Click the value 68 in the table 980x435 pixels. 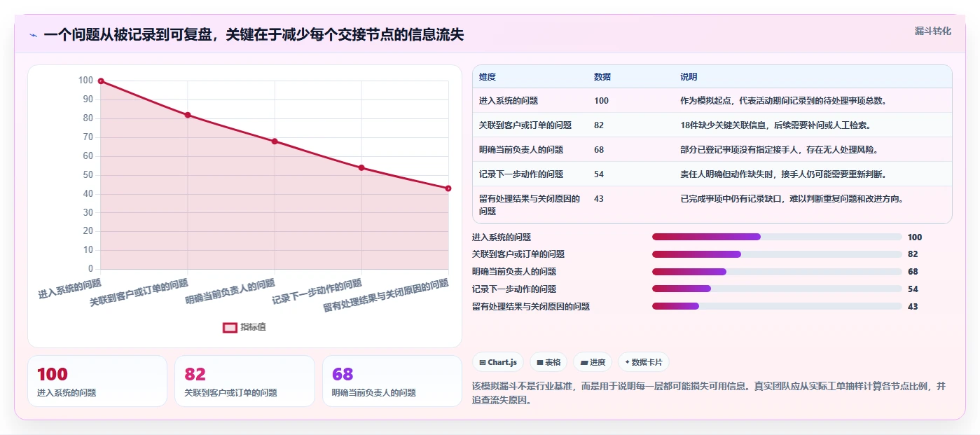click(599, 150)
